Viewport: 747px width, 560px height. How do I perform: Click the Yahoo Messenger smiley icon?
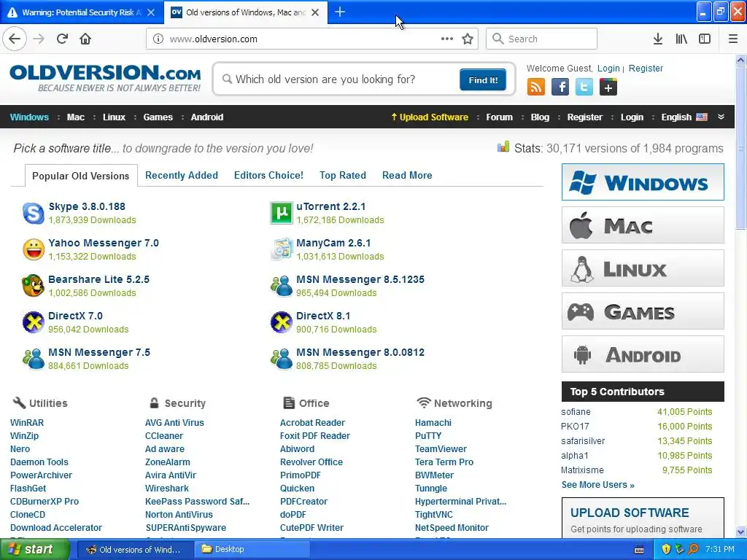(x=34, y=249)
